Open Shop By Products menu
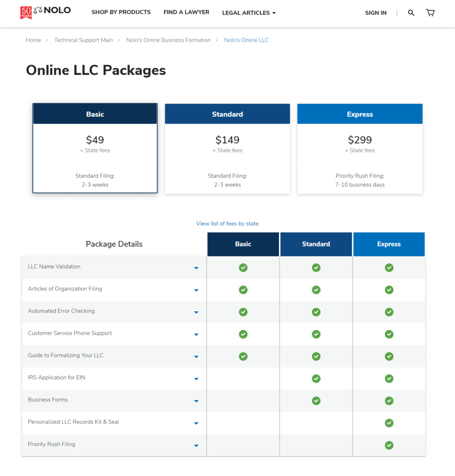 (x=121, y=12)
